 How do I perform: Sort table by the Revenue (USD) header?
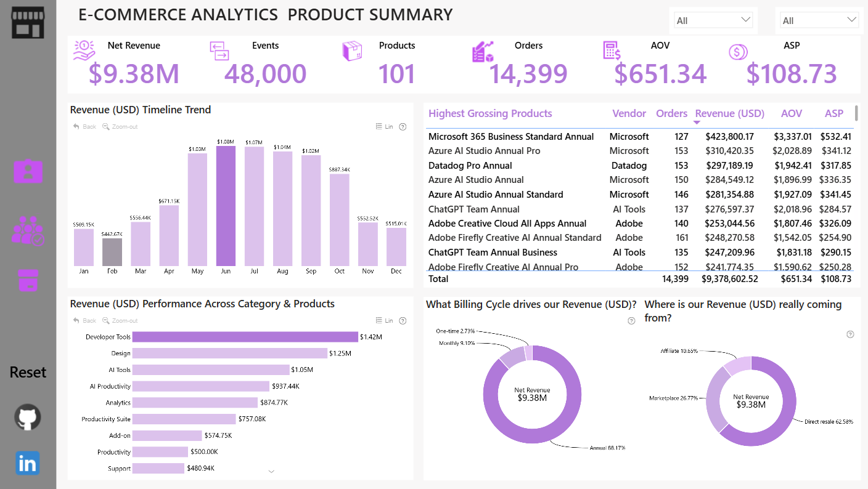point(729,113)
